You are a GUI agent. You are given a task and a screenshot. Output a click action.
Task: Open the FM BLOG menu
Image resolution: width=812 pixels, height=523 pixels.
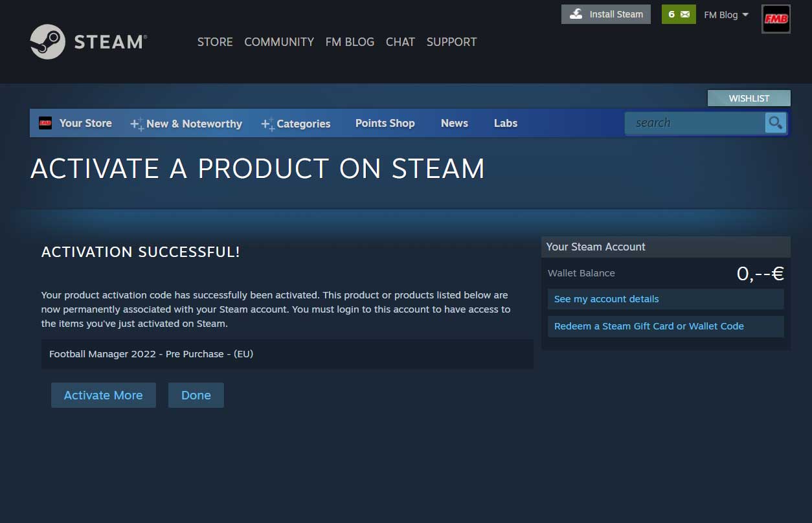click(350, 42)
